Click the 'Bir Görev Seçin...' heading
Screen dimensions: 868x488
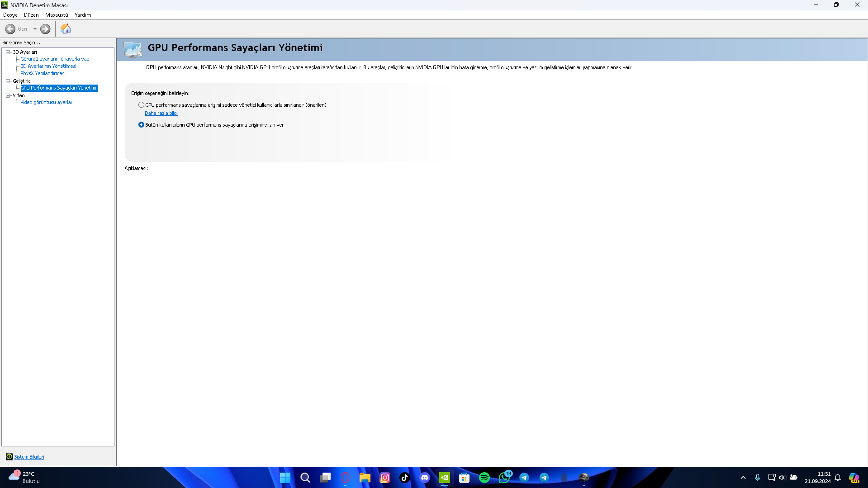[21, 43]
